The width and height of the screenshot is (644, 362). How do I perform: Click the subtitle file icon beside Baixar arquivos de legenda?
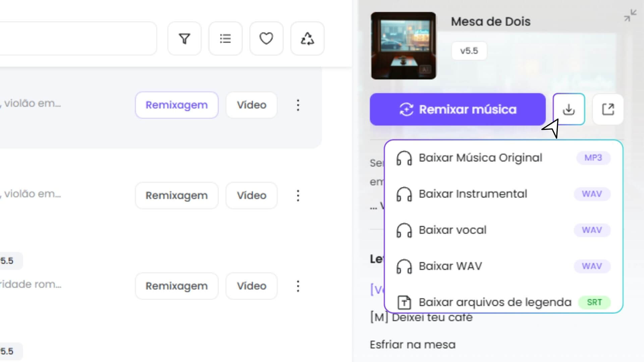(x=405, y=302)
